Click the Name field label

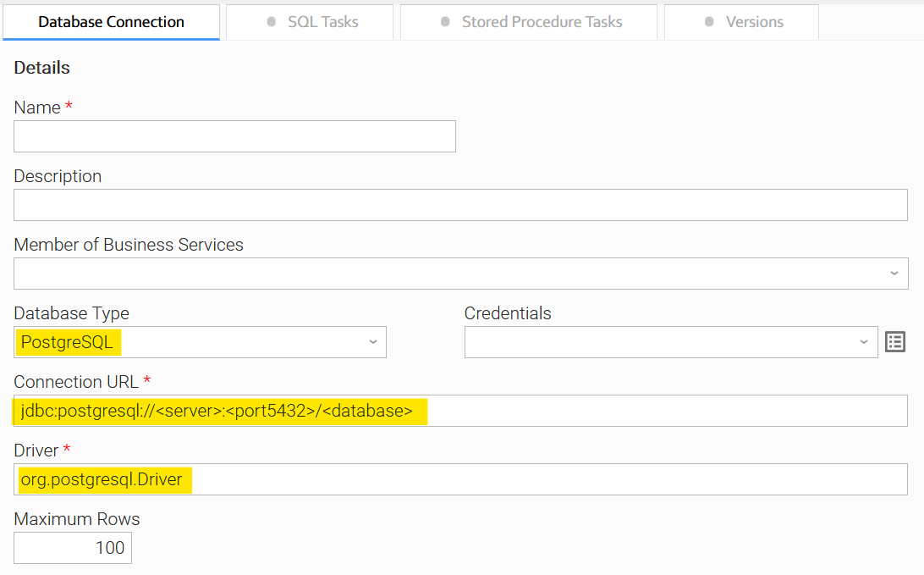pyautogui.click(x=37, y=108)
